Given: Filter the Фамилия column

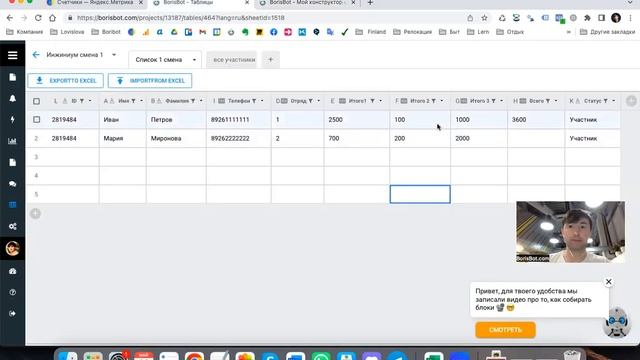Looking at the screenshot, I should pos(193,101).
